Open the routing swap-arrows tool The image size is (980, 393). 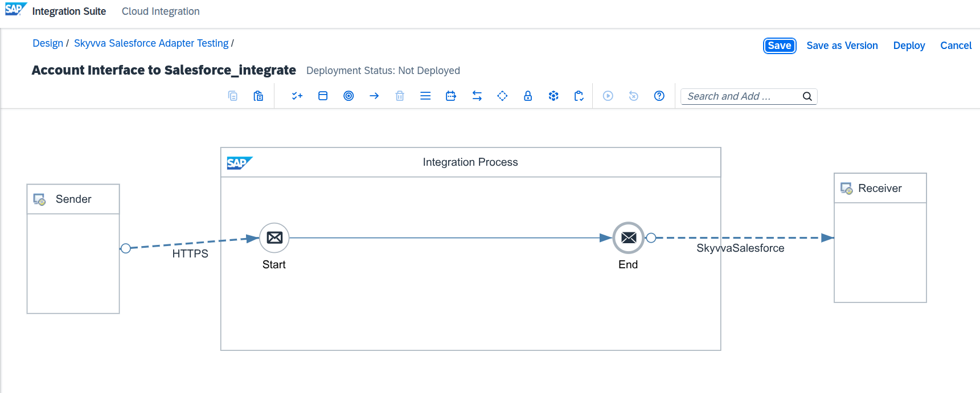tap(477, 96)
